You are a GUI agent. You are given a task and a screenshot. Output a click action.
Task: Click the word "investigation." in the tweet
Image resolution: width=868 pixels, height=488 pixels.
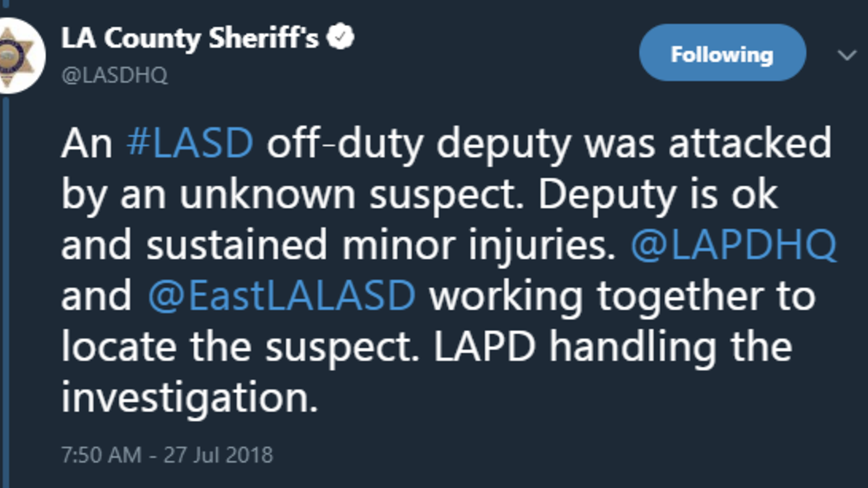(x=190, y=398)
